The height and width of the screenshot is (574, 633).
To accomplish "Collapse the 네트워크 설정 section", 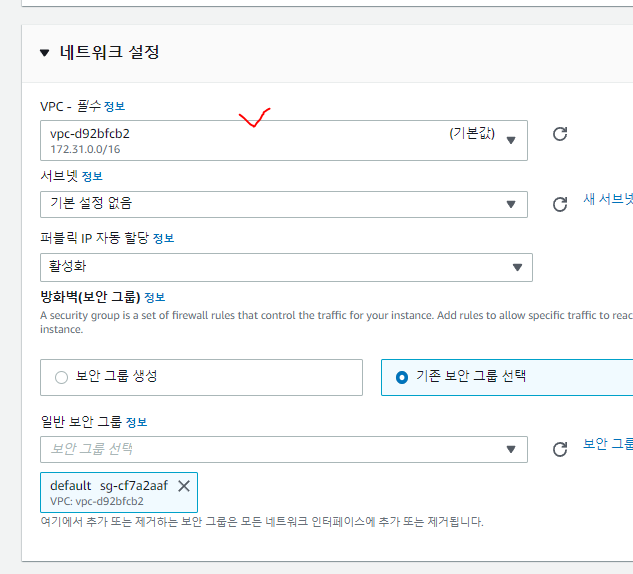I will [45, 53].
